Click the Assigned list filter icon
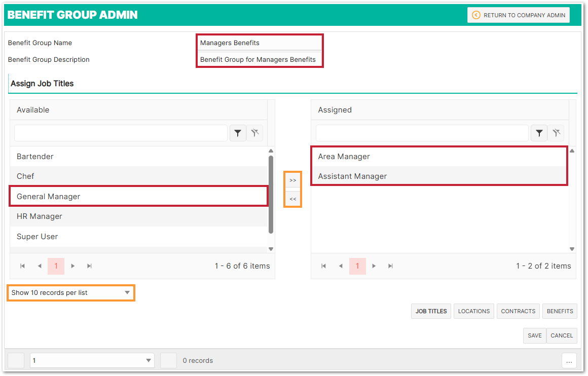 click(539, 133)
